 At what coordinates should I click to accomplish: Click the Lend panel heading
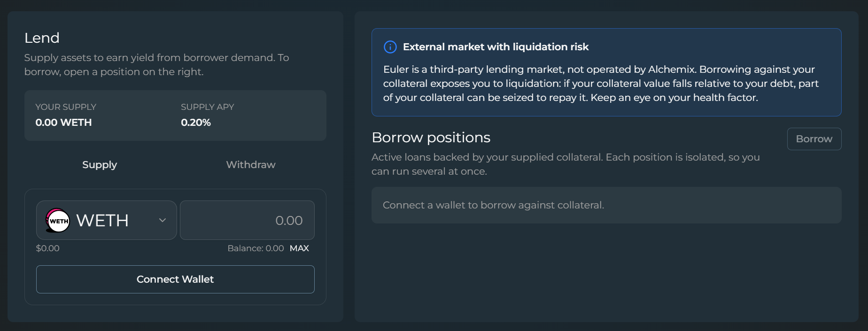[42, 38]
